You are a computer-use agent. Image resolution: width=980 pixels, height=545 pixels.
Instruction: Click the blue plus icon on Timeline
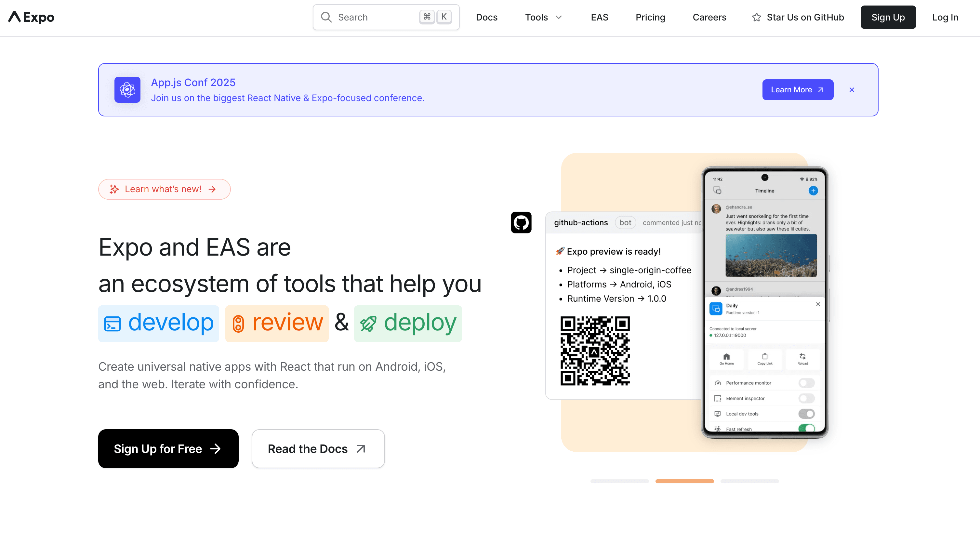(x=813, y=190)
